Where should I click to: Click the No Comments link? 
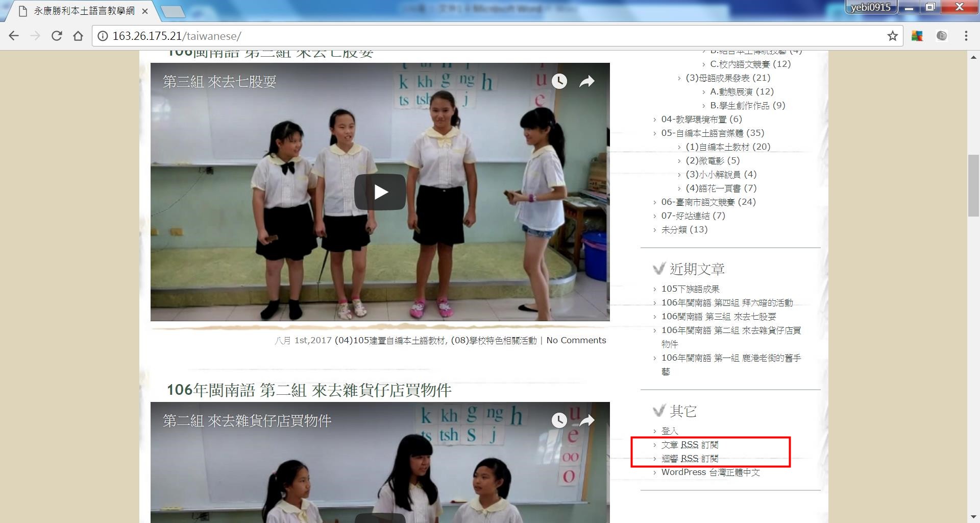(576, 341)
